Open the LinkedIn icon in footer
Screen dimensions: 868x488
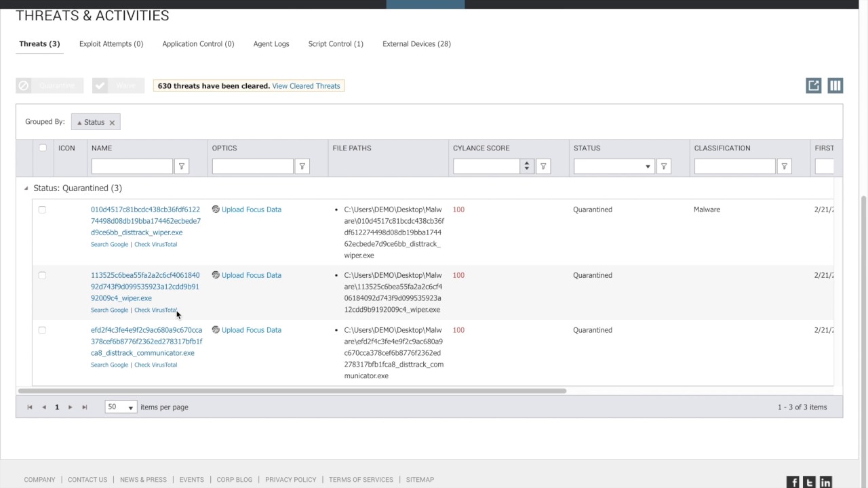(x=825, y=482)
